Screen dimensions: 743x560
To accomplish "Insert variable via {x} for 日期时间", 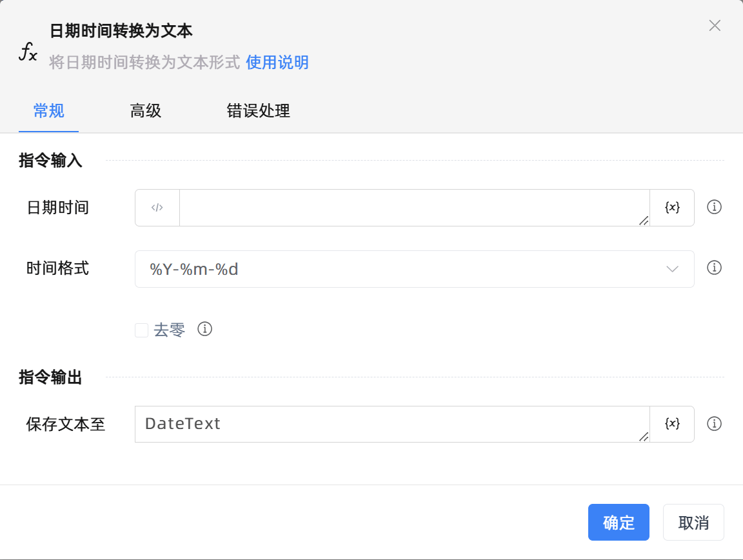I will tap(672, 208).
